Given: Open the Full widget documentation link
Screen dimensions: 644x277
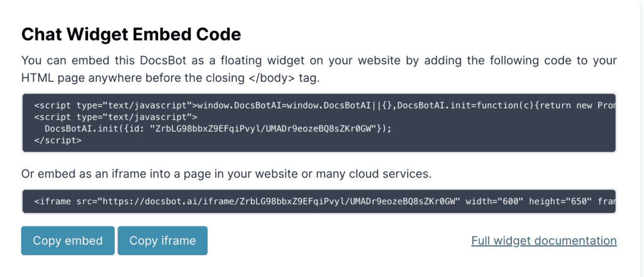Looking at the screenshot, I should pyautogui.click(x=544, y=241).
